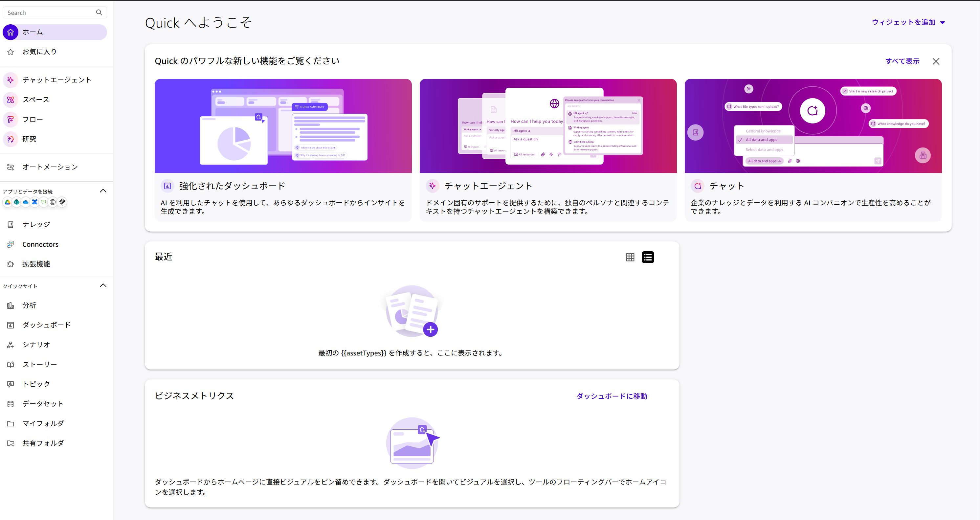Viewport: 980px width, 520px height.
Task: Open the チャットエージェント feature card image
Action: pyautogui.click(x=548, y=126)
